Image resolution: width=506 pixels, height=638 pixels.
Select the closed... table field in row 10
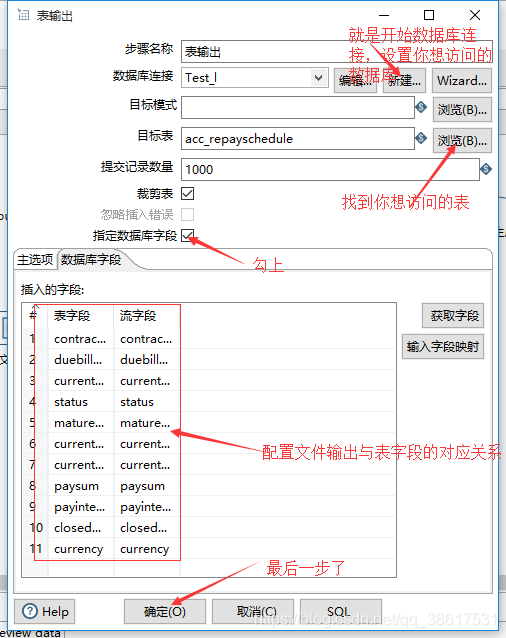click(x=81, y=528)
